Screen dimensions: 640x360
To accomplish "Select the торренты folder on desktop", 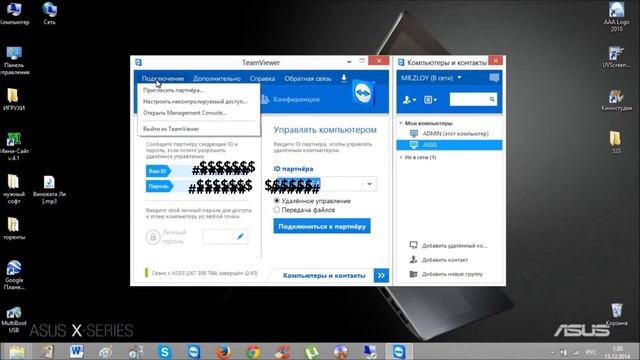I will [x=14, y=228].
